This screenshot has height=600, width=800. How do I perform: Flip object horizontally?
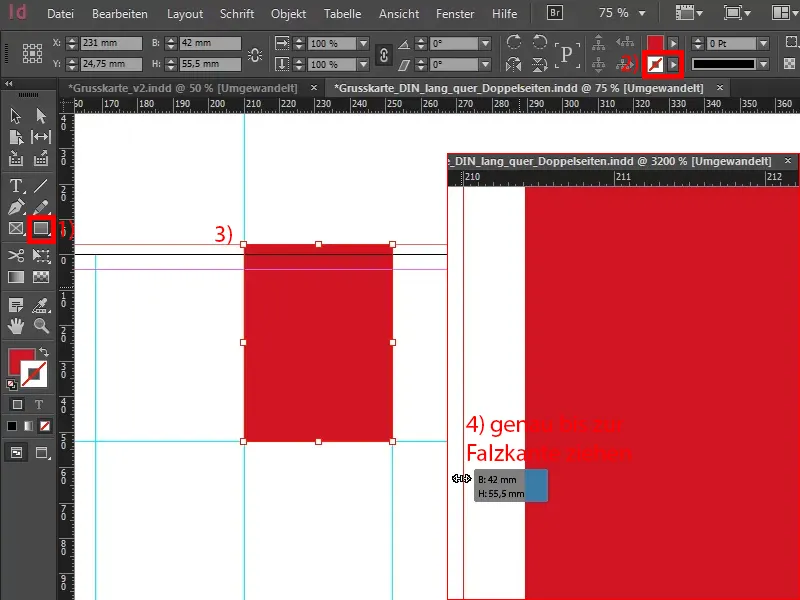tap(514, 64)
